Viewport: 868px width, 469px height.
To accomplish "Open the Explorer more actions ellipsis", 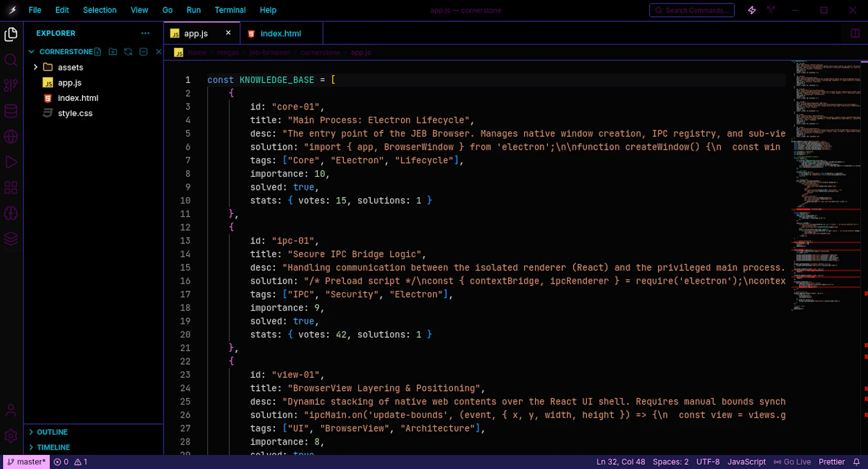I will click(x=145, y=33).
